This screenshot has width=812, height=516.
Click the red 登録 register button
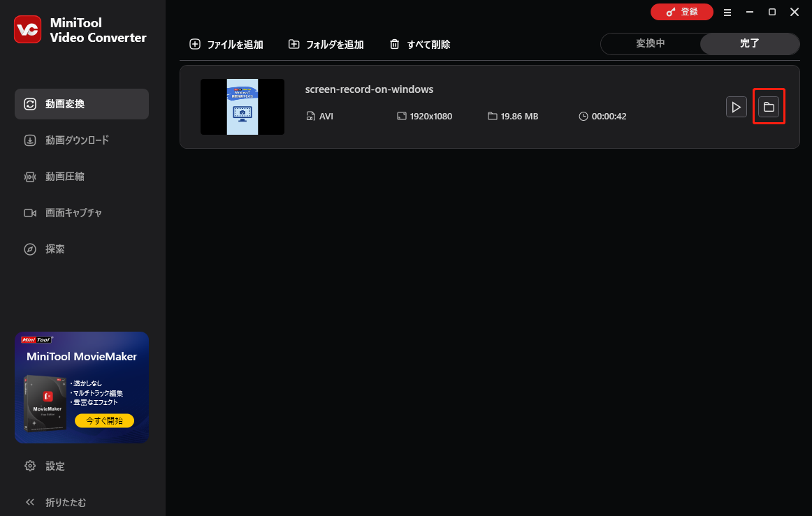[x=681, y=12]
